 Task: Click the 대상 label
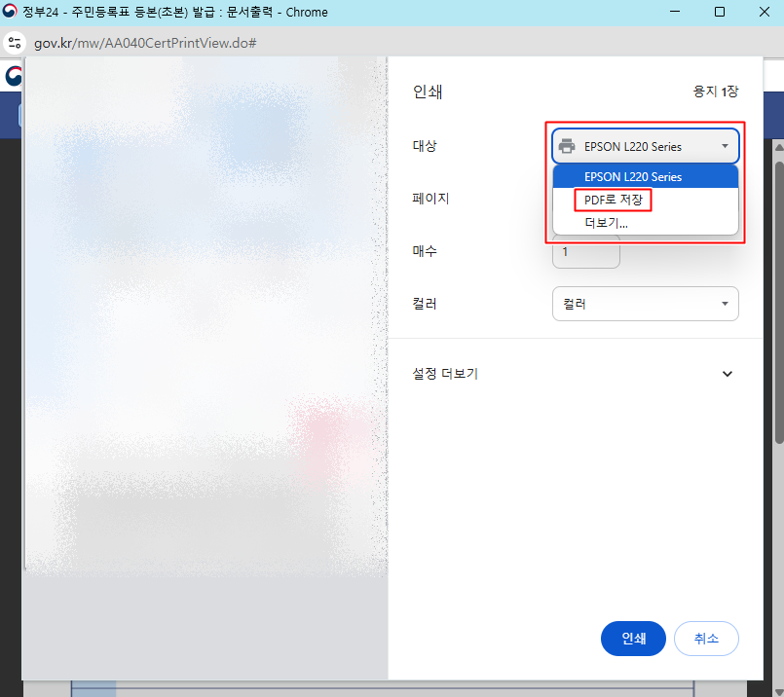[x=425, y=146]
